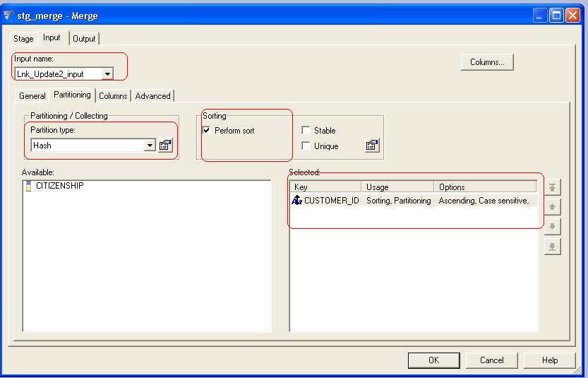Move selected key to top arrow
Image resolution: width=588 pixels, height=378 pixels.
553,187
